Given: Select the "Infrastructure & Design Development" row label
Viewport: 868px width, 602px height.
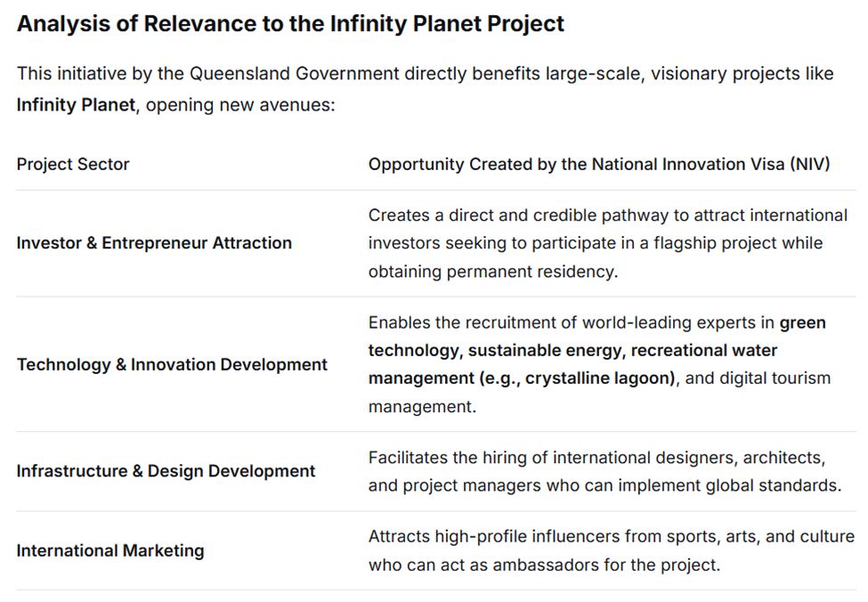Looking at the screenshot, I should click(x=166, y=471).
